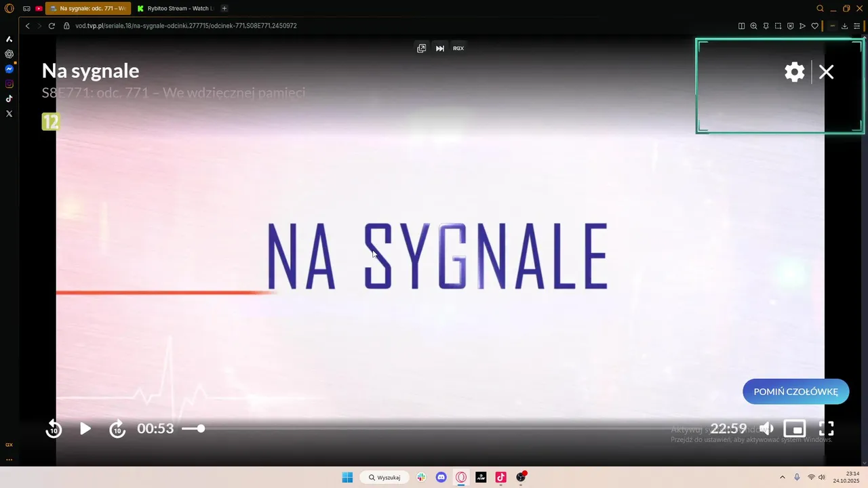Open X (Twitter) in the sidebar
This screenshot has height=488, width=868.
tap(9, 114)
